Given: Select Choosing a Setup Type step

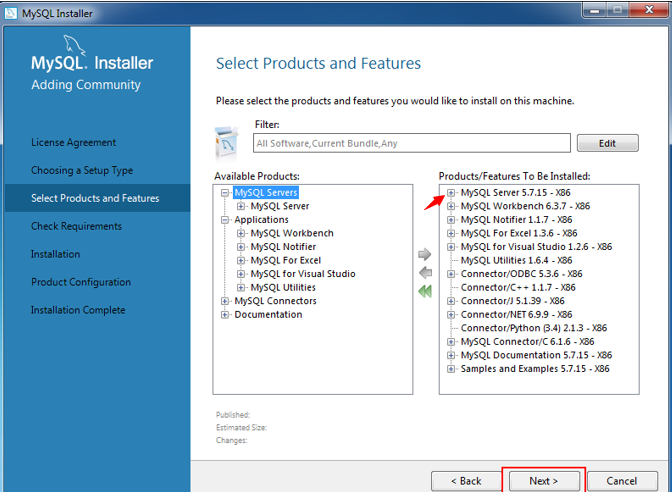Looking at the screenshot, I should (82, 170).
